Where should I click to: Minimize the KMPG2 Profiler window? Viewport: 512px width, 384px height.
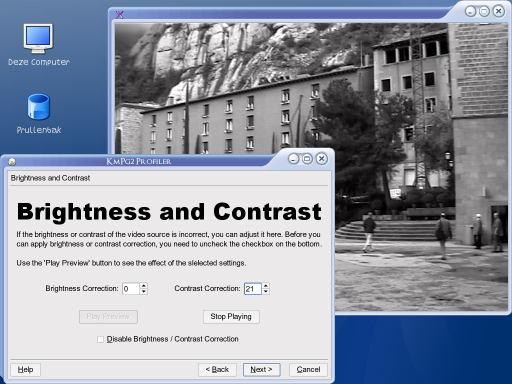(x=293, y=159)
